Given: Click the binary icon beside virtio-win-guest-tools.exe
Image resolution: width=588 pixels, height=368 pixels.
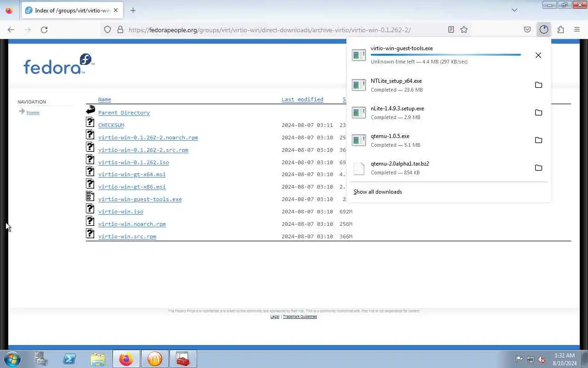Looking at the screenshot, I should pyautogui.click(x=90, y=196).
